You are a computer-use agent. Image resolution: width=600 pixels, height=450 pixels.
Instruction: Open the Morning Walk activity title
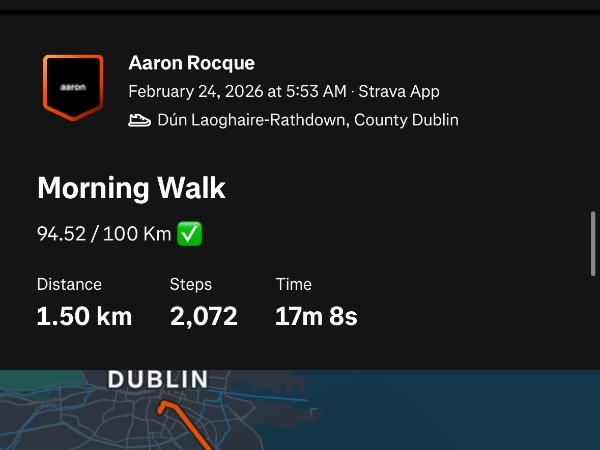(x=131, y=188)
